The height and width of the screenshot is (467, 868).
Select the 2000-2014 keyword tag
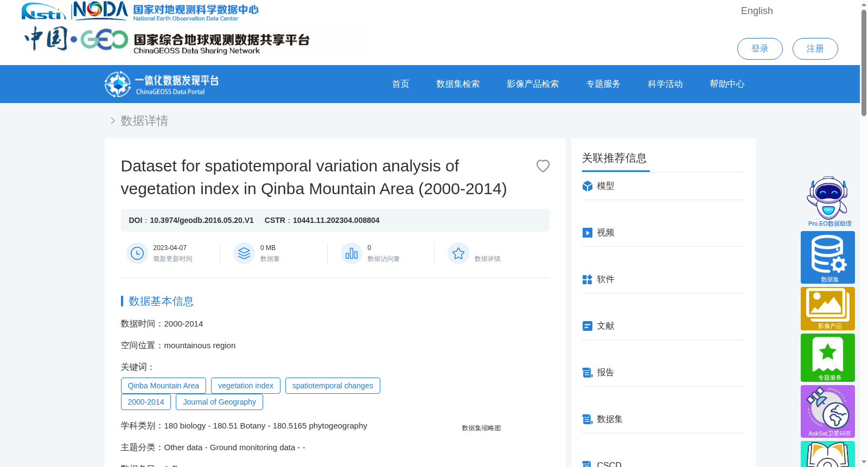point(146,402)
